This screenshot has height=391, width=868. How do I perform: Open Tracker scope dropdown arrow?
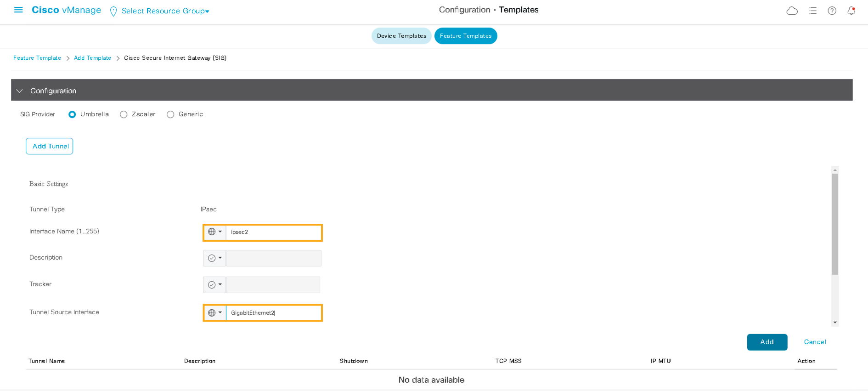click(220, 285)
